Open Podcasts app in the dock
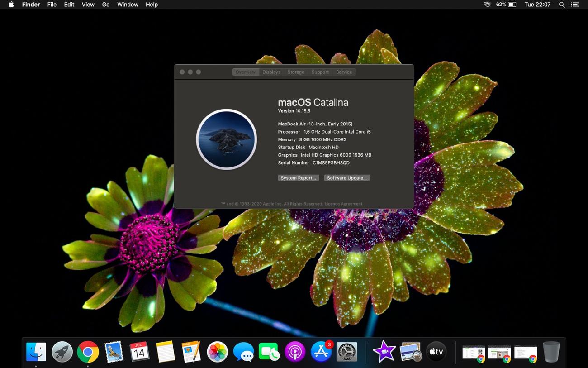588x368 pixels. tap(295, 352)
